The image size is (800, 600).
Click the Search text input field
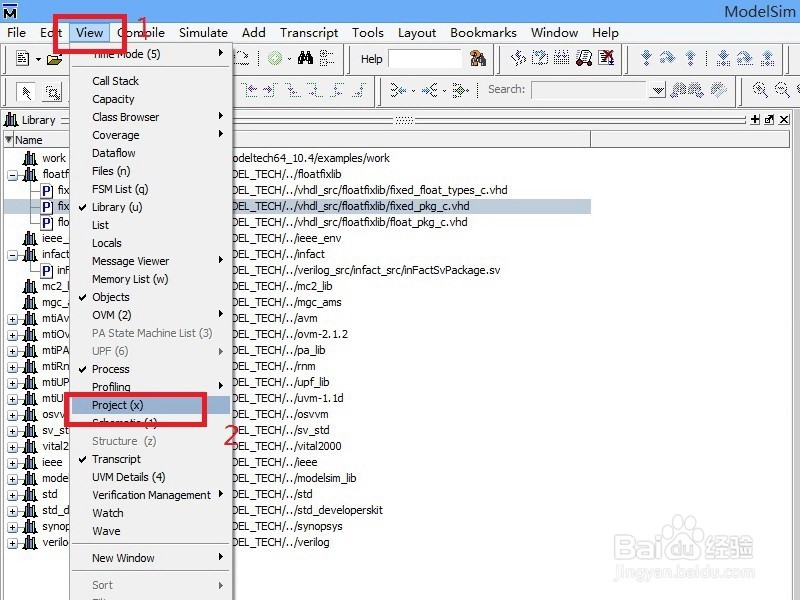(590, 90)
